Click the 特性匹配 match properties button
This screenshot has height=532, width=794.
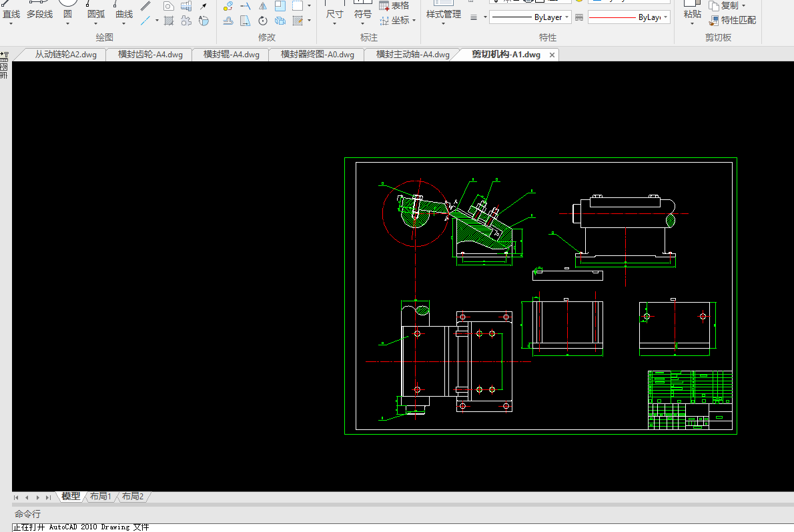point(732,20)
